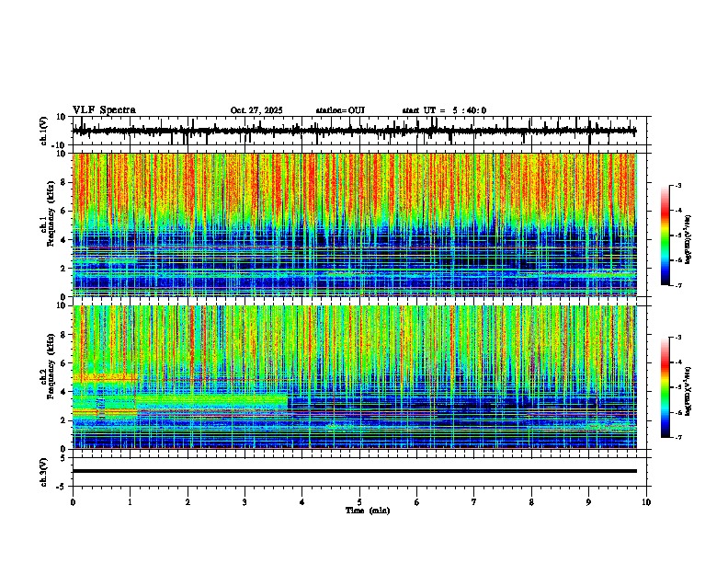
Task: Click time axis tick label "1"
Action: (130, 502)
